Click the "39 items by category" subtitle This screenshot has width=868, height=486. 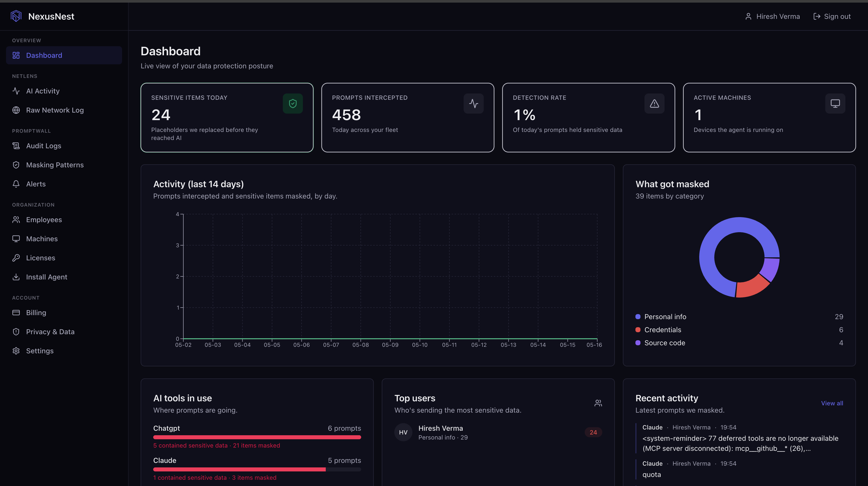(x=670, y=196)
